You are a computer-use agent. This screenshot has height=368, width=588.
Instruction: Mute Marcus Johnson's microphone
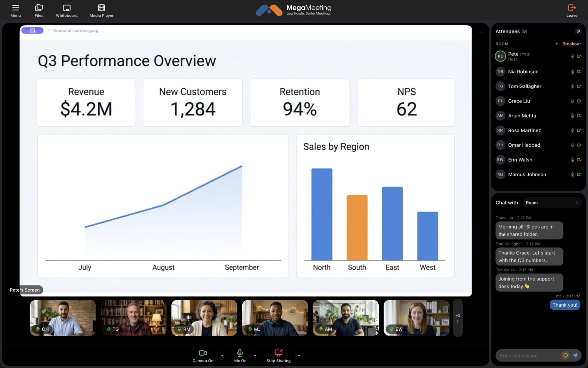click(572, 174)
